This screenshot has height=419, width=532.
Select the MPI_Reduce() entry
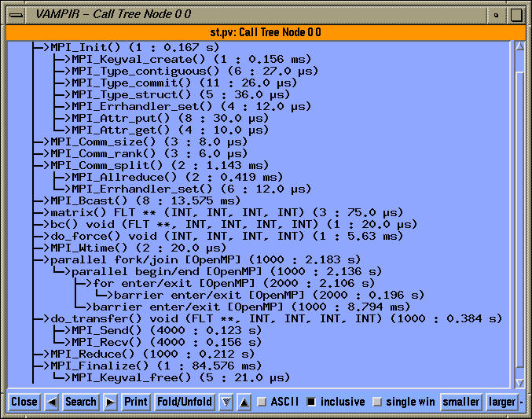152,355
